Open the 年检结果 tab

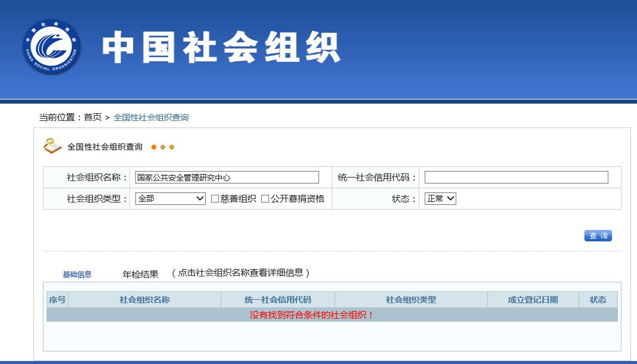point(140,274)
